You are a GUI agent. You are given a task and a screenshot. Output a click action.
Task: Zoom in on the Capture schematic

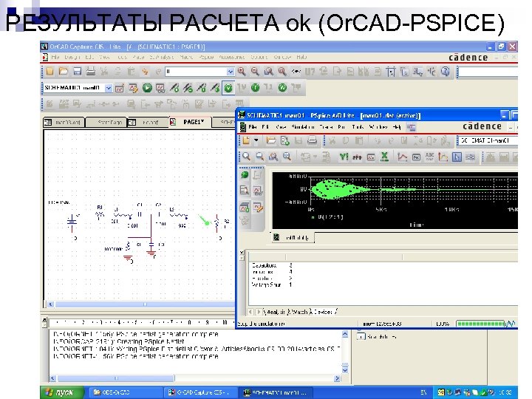[x=242, y=71]
